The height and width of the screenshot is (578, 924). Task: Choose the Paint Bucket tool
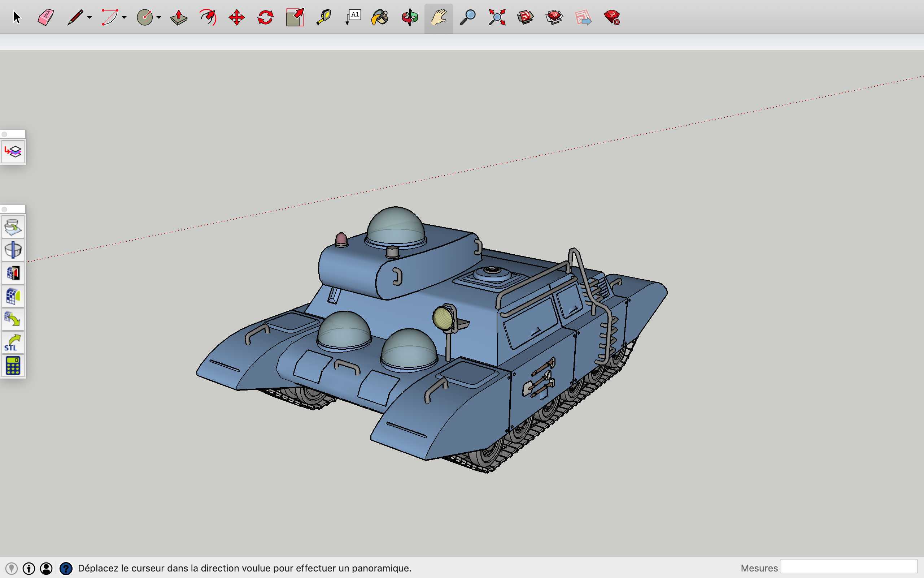pyautogui.click(x=380, y=18)
